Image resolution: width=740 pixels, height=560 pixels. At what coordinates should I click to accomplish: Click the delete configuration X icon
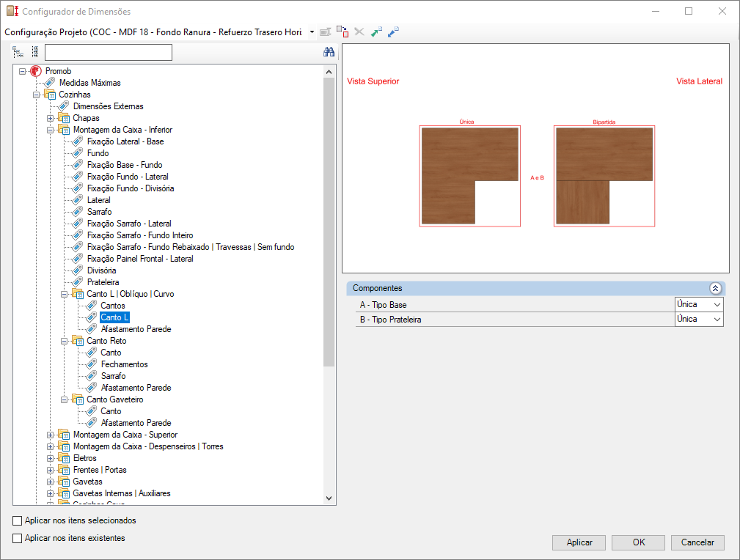(359, 32)
